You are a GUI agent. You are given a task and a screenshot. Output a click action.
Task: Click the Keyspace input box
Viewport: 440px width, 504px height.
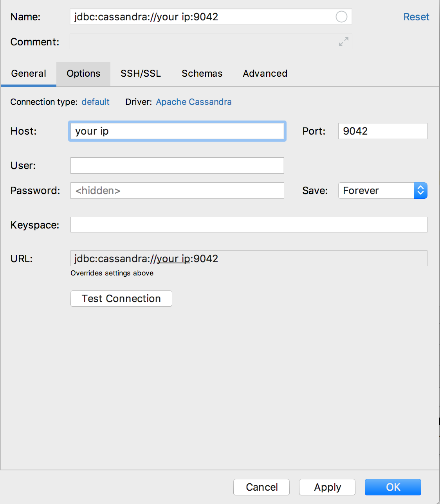(x=249, y=225)
